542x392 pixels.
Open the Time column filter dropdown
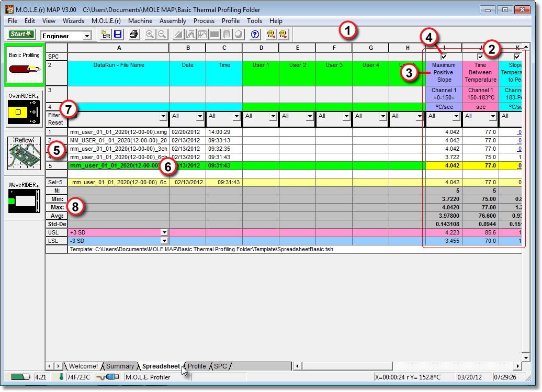[x=236, y=117]
